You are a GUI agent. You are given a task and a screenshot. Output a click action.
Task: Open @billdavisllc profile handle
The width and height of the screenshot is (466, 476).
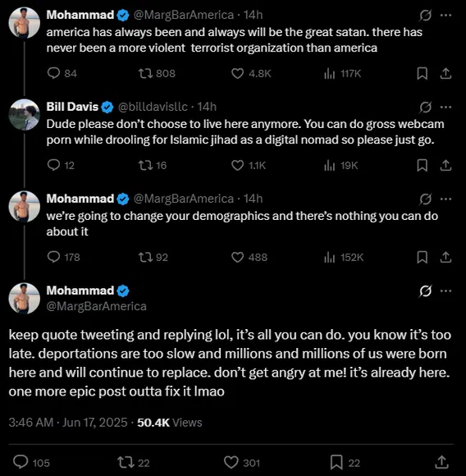(153, 107)
